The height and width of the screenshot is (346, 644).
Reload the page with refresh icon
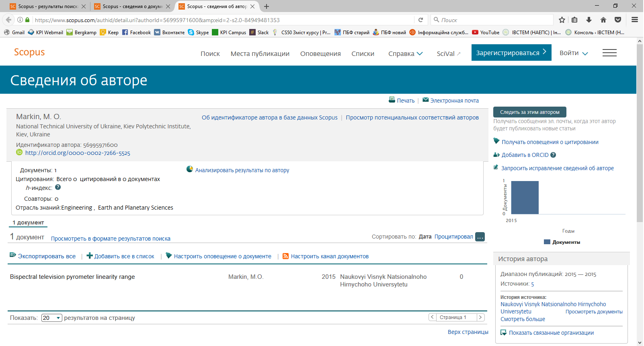(420, 20)
